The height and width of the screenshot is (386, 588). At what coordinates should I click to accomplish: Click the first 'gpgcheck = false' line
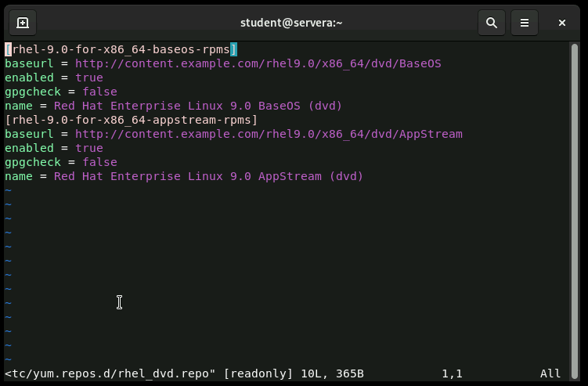point(60,92)
